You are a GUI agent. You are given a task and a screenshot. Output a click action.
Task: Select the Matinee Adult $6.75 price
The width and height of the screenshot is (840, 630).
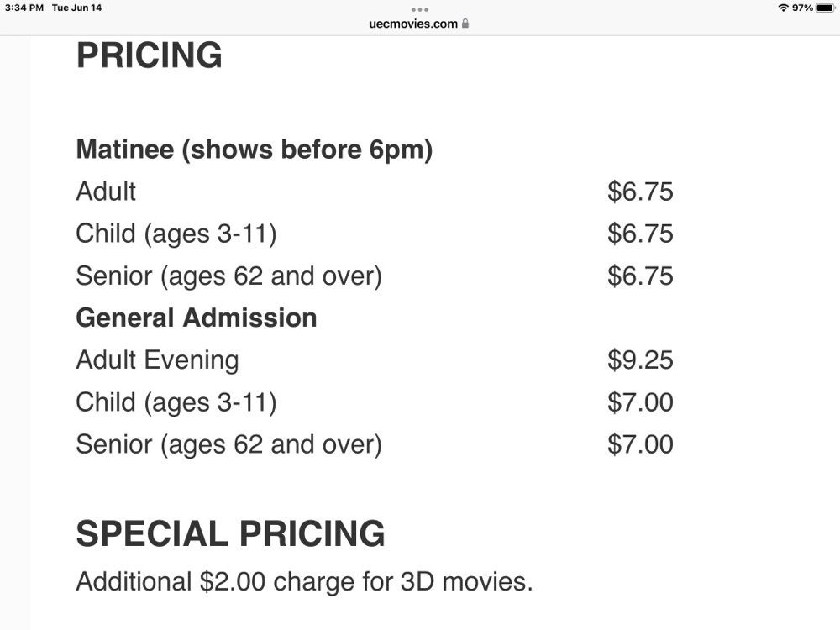click(x=640, y=192)
